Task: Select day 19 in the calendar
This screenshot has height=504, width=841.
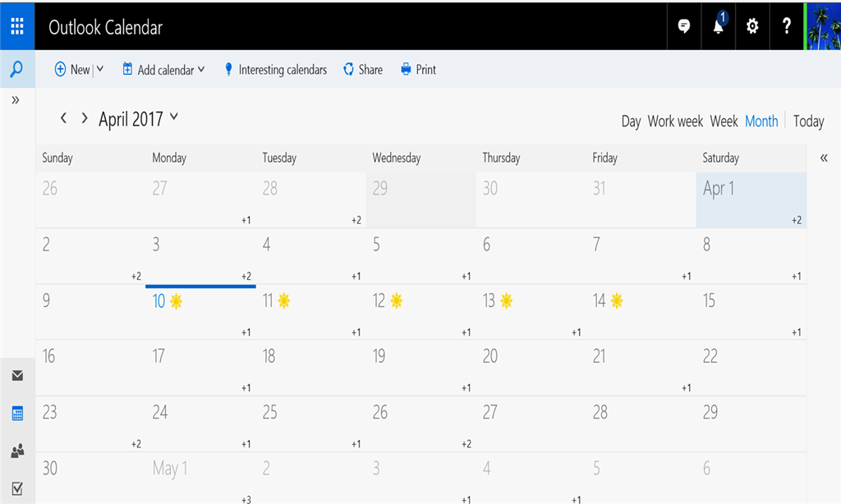Action: coord(421,368)
